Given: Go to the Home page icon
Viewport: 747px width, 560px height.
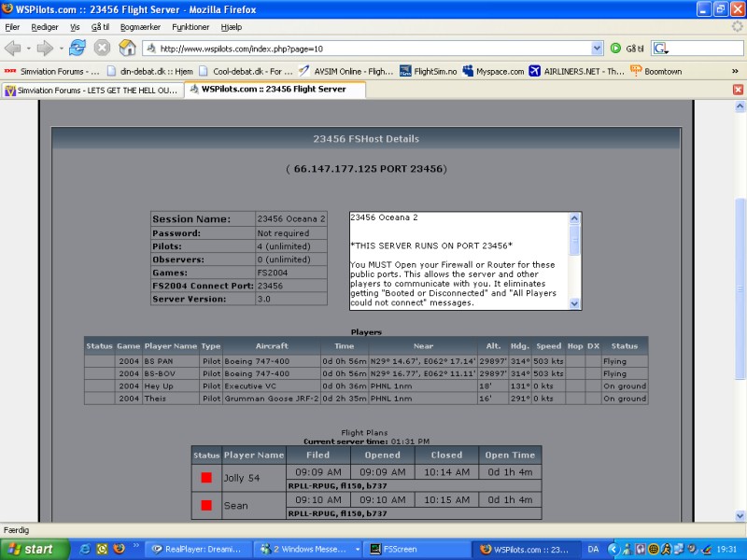Looking at the screenshot, I should tap(127, 48).
